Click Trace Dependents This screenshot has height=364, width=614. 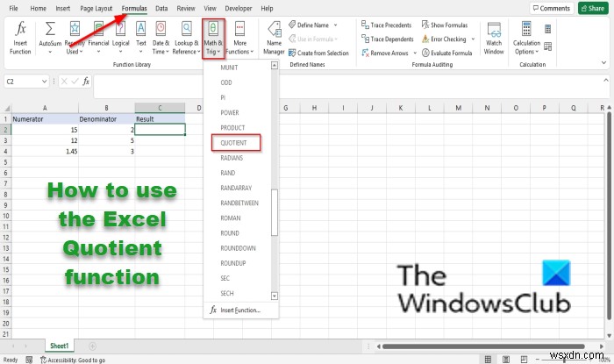coord(388,39)
